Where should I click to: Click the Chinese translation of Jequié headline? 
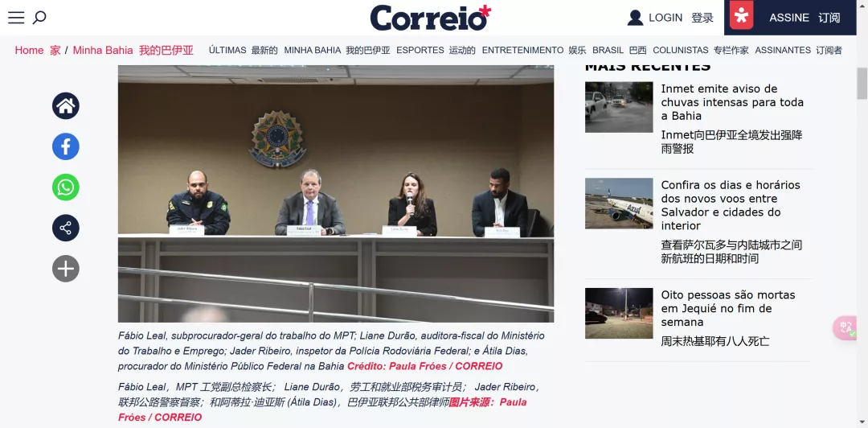[x=715, y=341]
